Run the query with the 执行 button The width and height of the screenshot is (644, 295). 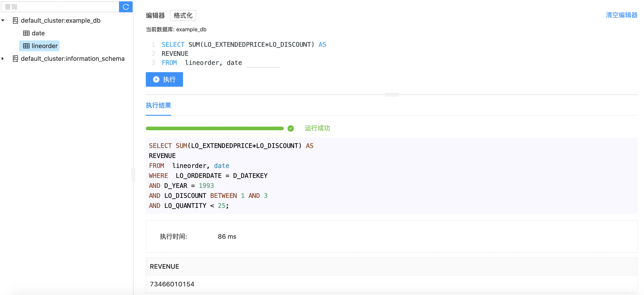click(164, 79)
